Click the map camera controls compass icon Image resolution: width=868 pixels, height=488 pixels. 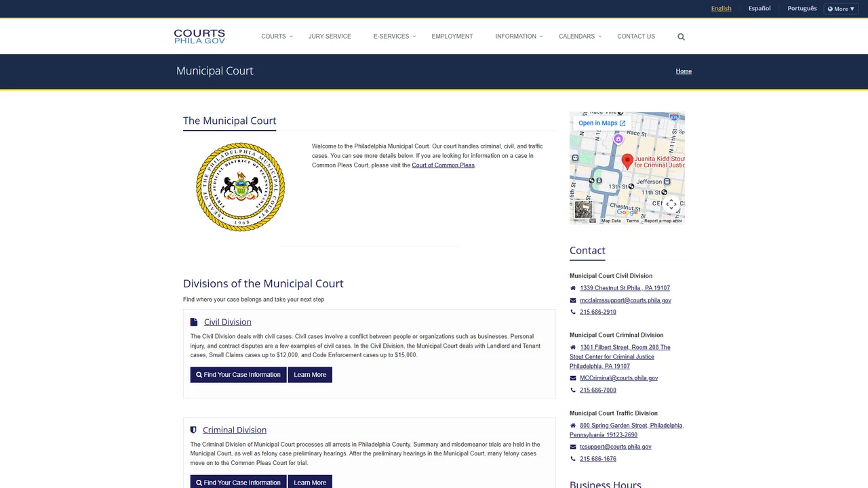(671, 204)
